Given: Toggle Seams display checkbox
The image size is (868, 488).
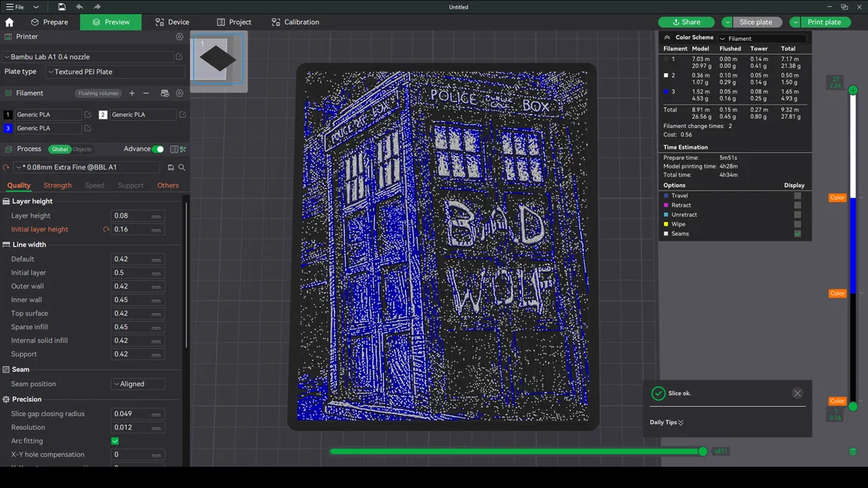Looking at the screenshot, I should point(797,233).
